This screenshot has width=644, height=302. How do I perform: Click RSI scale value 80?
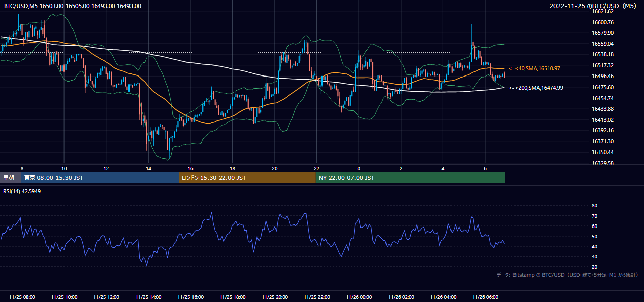pos(594,206)
